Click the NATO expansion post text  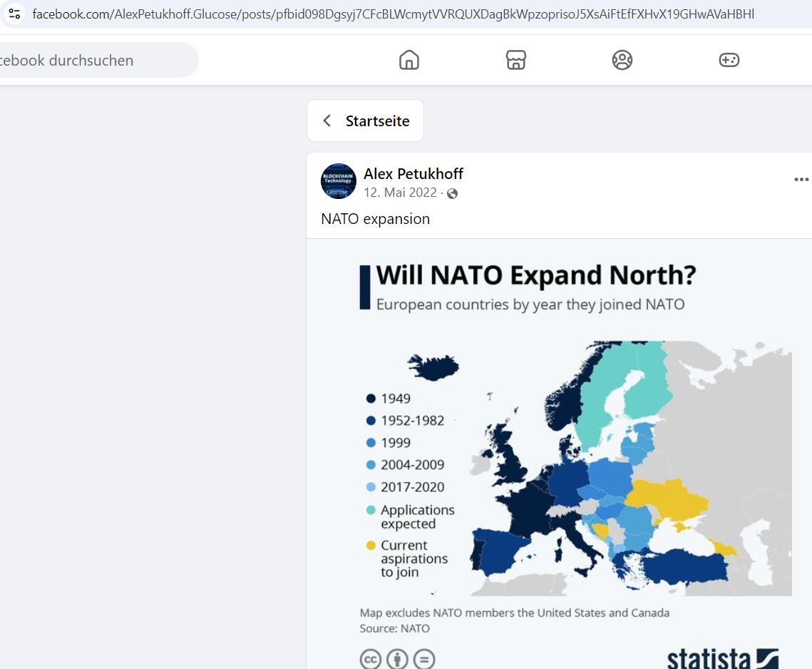[x=376, y=219]
